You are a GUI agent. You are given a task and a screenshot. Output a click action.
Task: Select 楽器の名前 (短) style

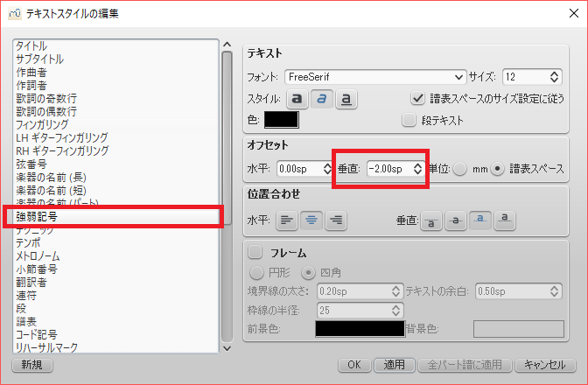coord(115,190)
